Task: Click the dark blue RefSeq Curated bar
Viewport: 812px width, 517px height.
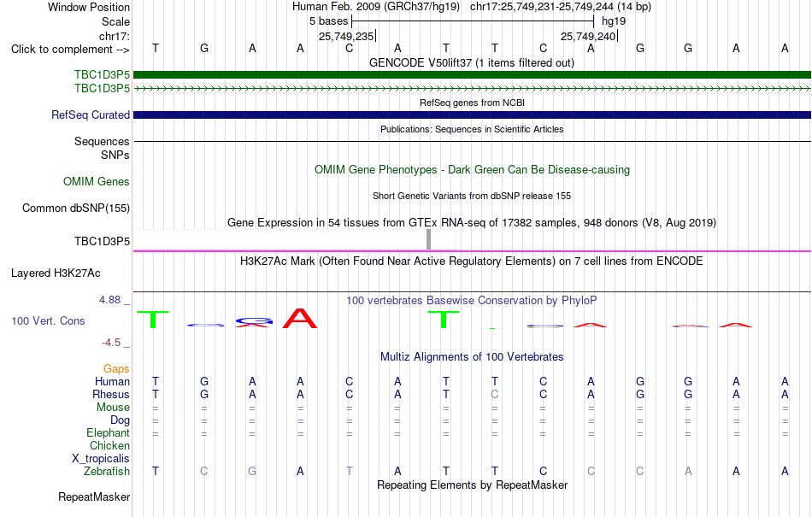Action: [472, 115]
